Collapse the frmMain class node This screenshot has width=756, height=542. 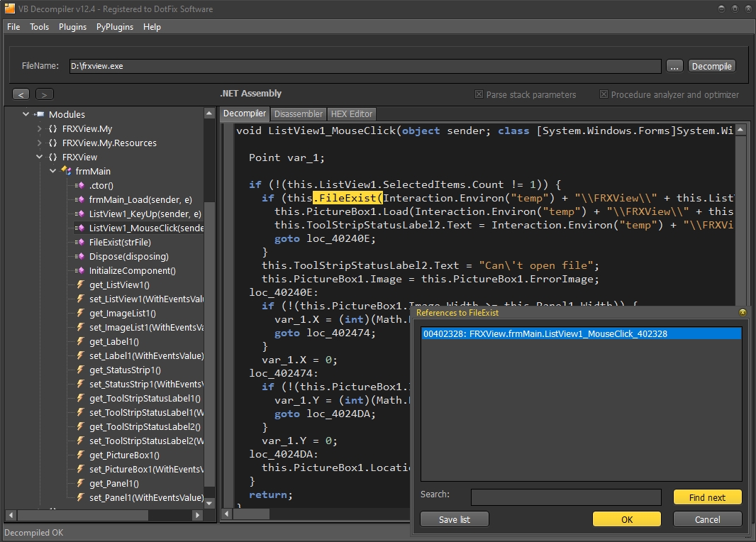(x=52, y=171)
